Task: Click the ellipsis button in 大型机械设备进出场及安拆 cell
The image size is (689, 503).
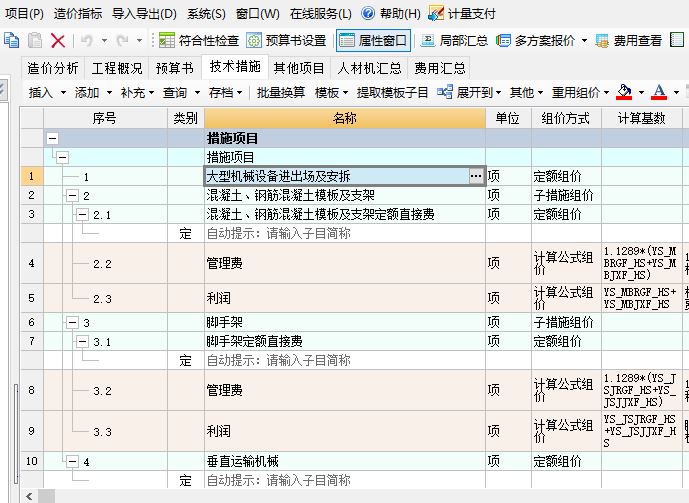Action: (x=476, y=176)
